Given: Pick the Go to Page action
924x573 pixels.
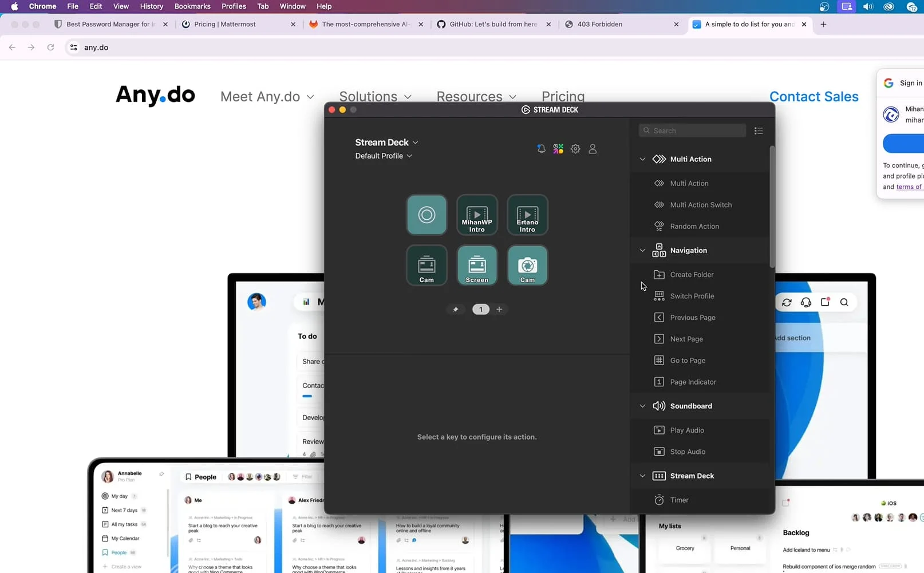Looking at the screenshot, I should coord(687,360).
